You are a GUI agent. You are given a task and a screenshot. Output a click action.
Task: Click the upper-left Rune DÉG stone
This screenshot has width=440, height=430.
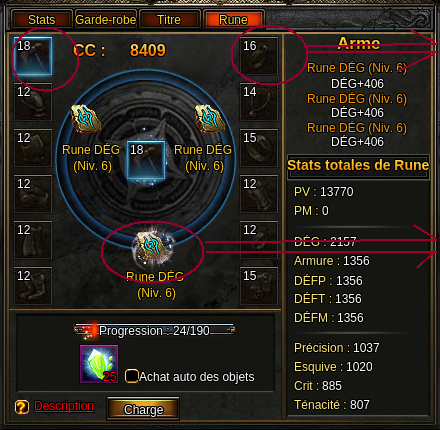point(86,119)
